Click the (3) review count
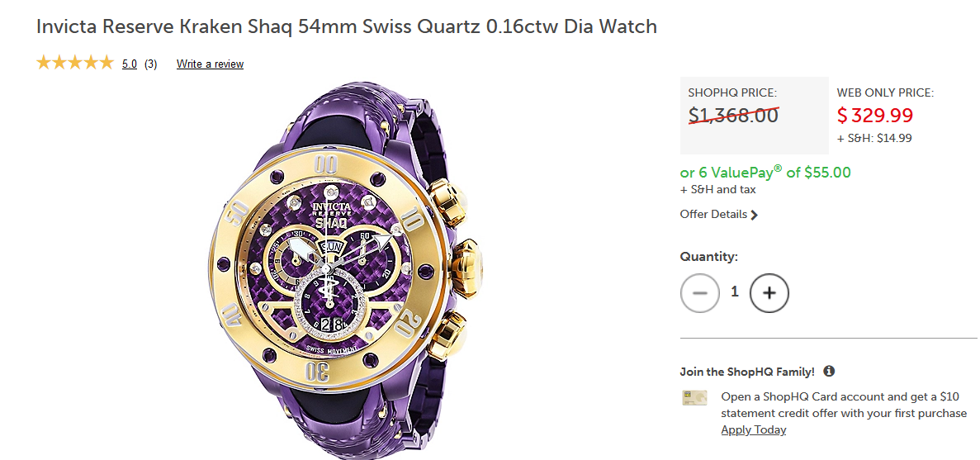Viewport: 980px width, 460px height. click(151, 64)
